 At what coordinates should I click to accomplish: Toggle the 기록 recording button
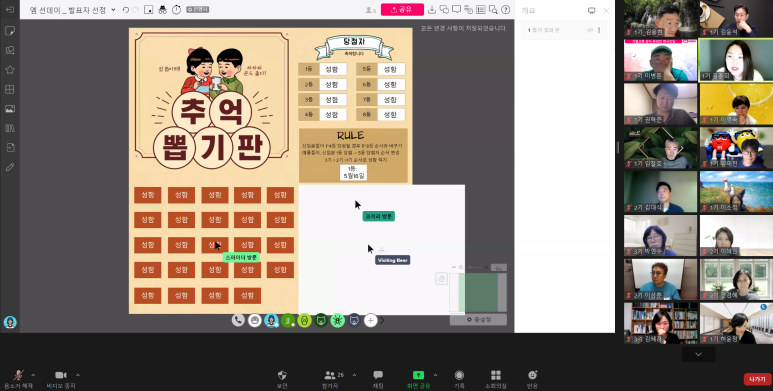(459, 378)
